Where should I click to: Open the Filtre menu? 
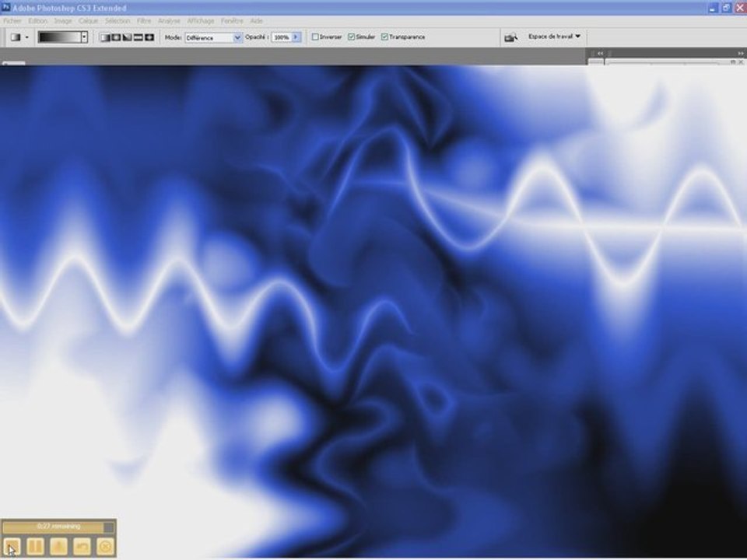click(x=144, y=21)
